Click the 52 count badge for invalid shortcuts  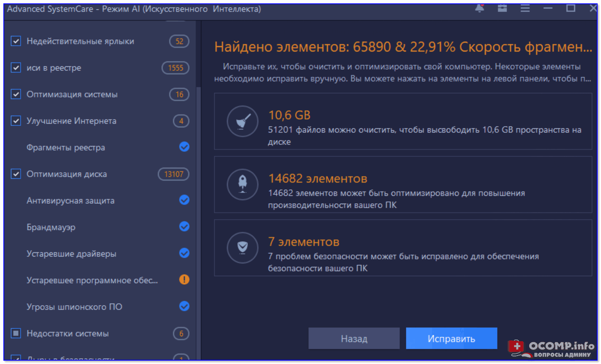[x=179, y=41]
